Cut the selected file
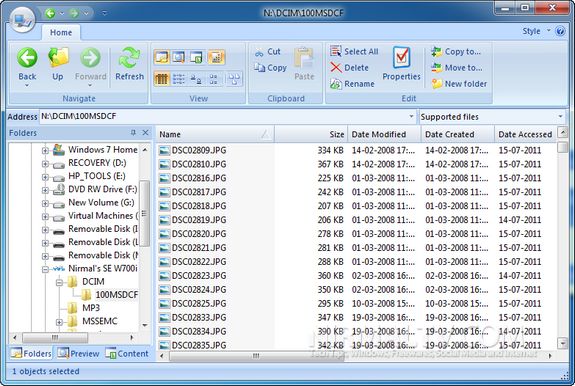Viewport: 575px width, 386px height. tap(268, 52)
